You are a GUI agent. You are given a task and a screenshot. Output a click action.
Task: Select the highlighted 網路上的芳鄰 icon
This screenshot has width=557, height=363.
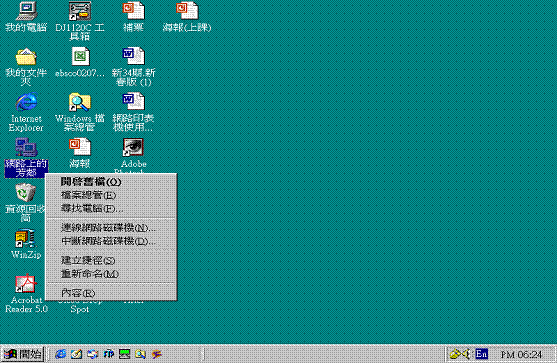26,148
